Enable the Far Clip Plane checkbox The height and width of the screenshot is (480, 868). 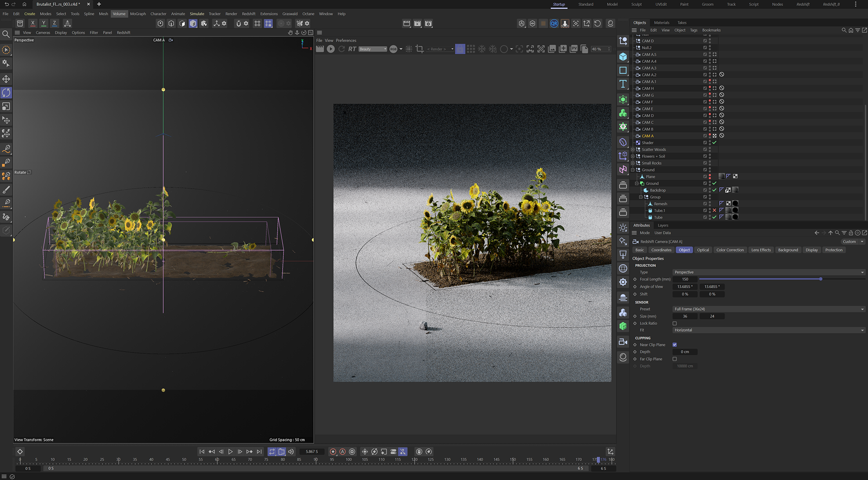pyautogui.click(x=675, y=359)
